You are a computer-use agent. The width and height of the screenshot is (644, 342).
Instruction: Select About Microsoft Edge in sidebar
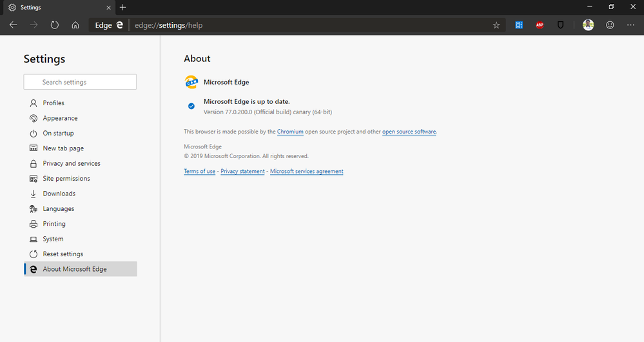[x=80, y=269]
